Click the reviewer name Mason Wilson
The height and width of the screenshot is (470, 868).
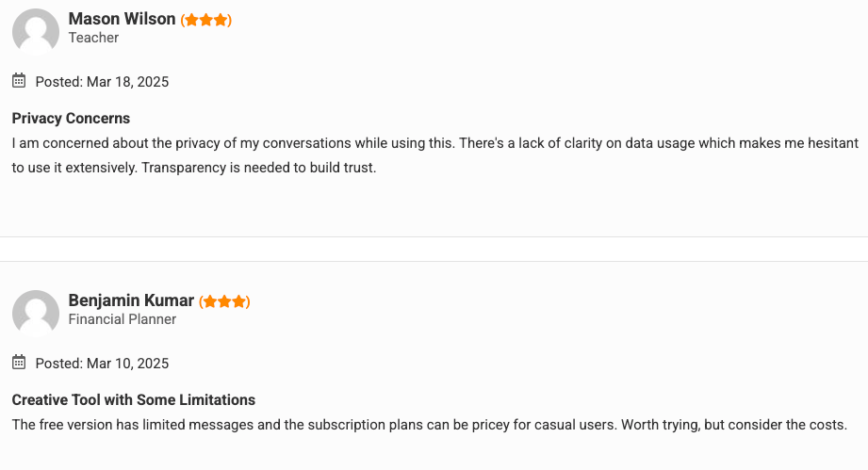point(122,19)
